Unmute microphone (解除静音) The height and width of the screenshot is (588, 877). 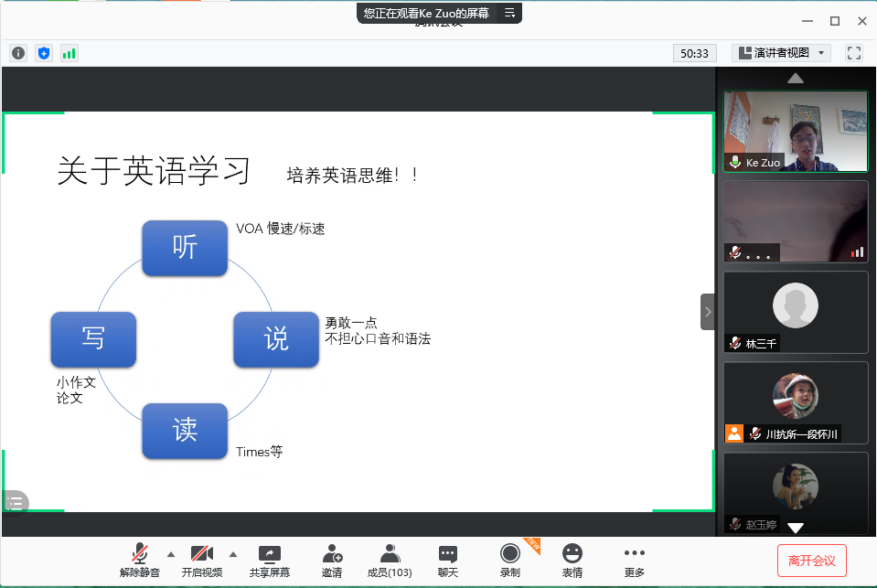coord(140,560)
